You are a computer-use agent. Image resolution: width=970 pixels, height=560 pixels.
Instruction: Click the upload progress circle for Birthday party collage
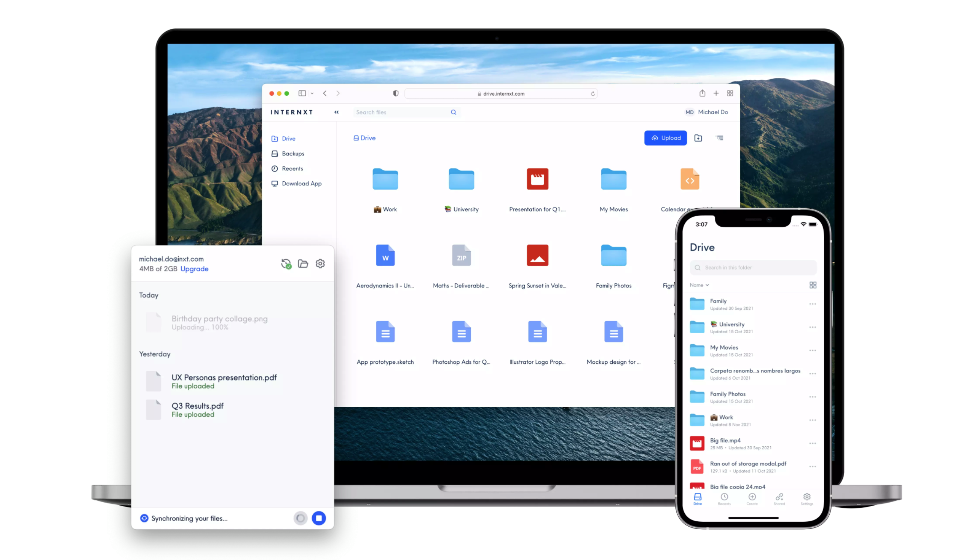pos(300,518)
